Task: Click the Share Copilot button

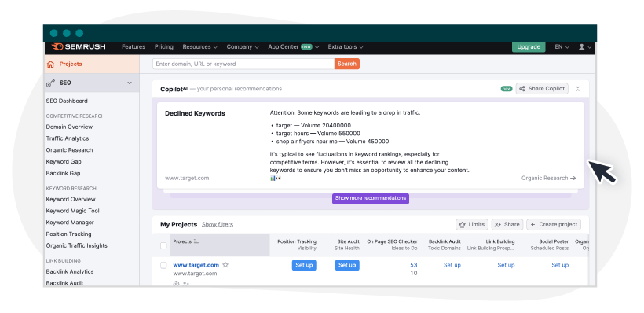Action: (542, 88)
